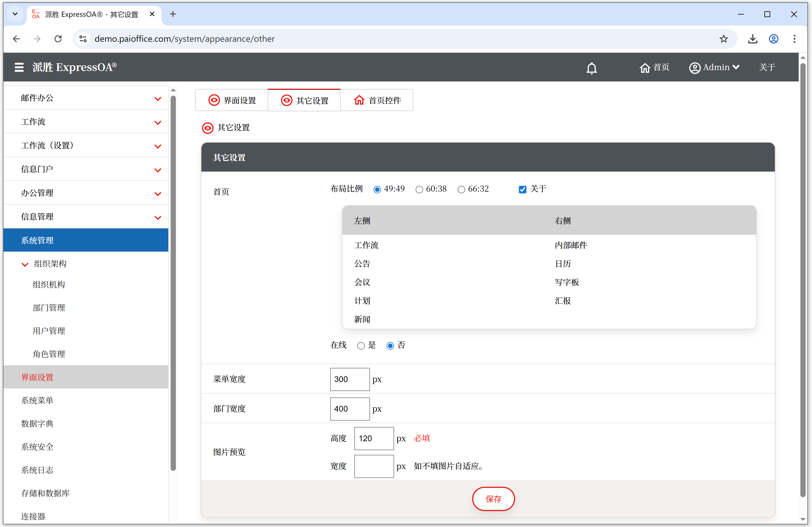Click the Admin user avatar icon
Viewport: 812px width, 527px height.
695,68
